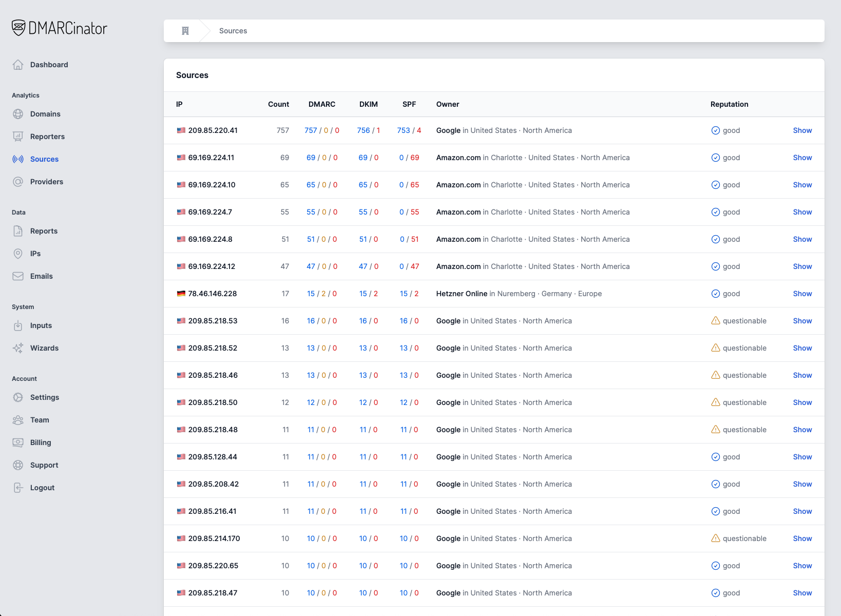The image size is (841, 616).
Task: Show details for 209.85.218.52
Action: tap(802, 348)
